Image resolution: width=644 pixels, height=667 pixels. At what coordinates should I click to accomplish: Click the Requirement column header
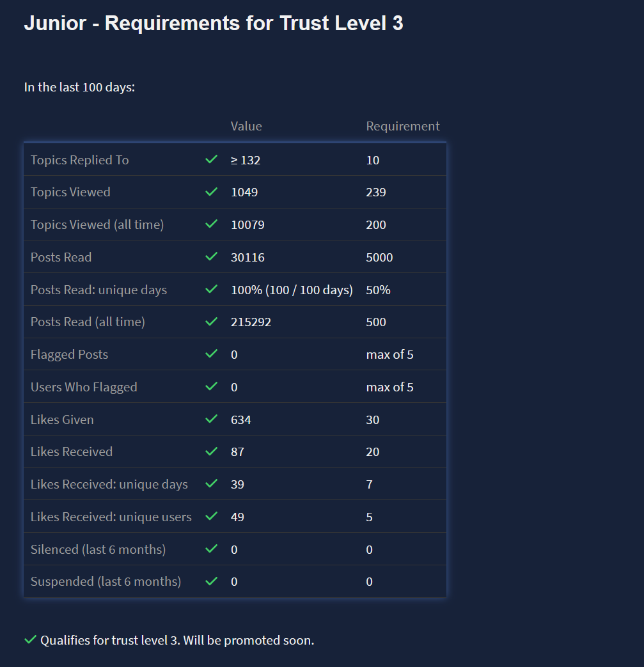point(403,126)
